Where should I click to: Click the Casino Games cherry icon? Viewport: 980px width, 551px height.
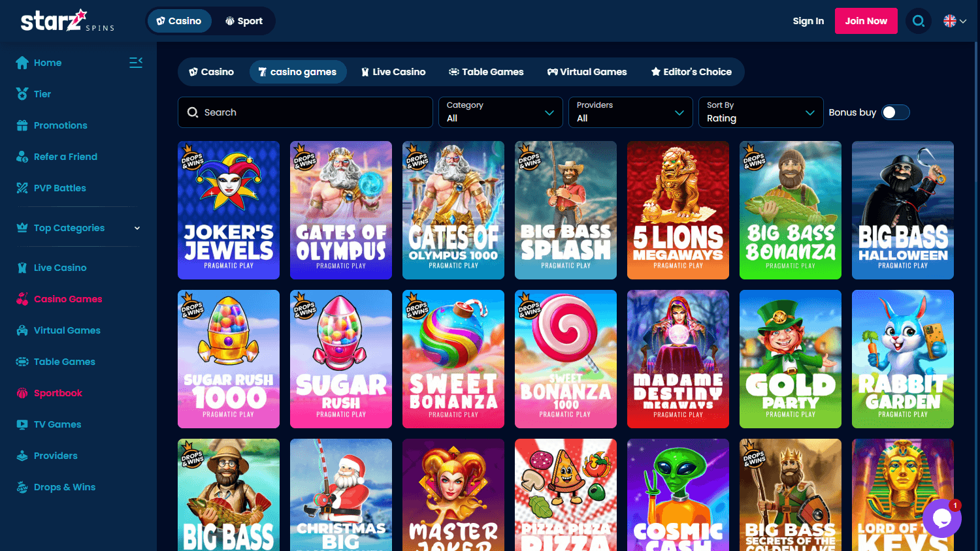22,299
